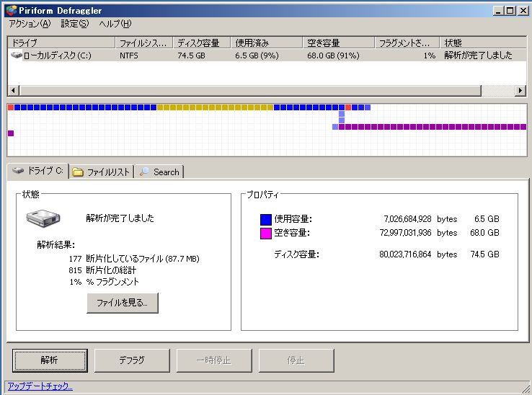The width and height of the screenshot is (532, 395).
Task: Sort by the ディスク容量 column header
Action: pos(202,43)
